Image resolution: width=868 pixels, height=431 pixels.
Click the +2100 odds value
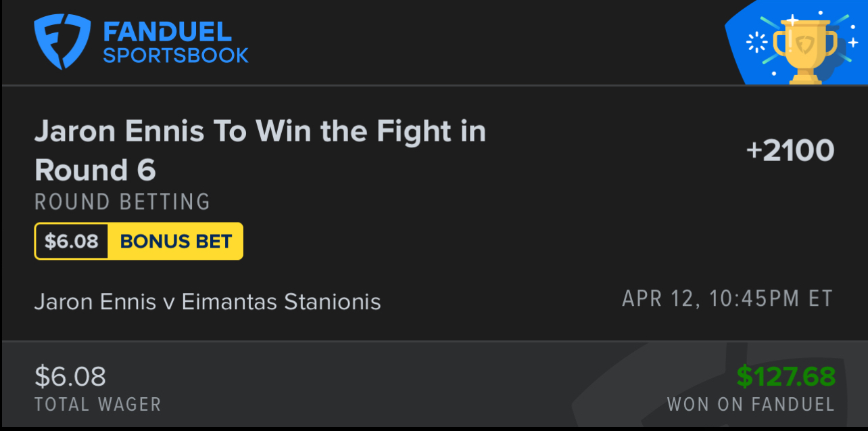coord(790,150)
